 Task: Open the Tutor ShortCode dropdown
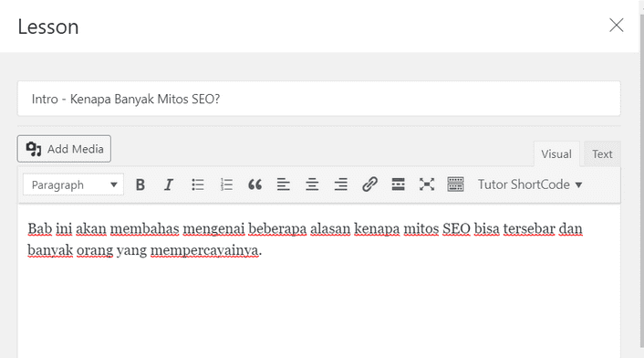530,184
